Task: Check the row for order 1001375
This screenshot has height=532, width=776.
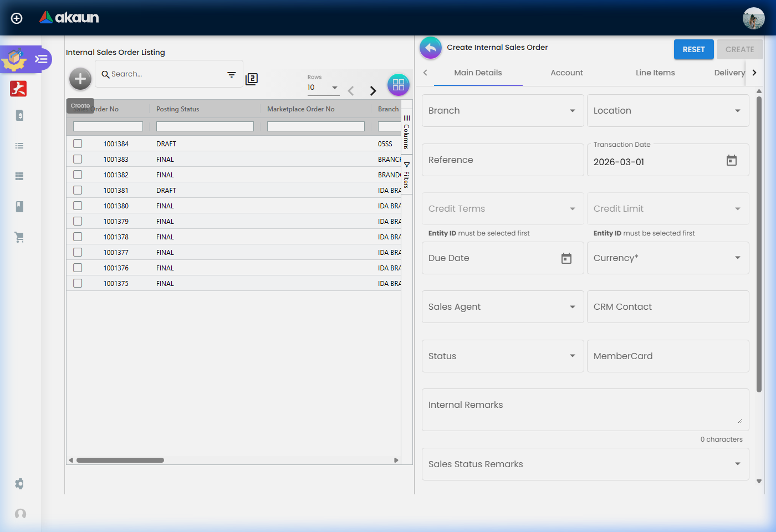Action: [78, 283]
